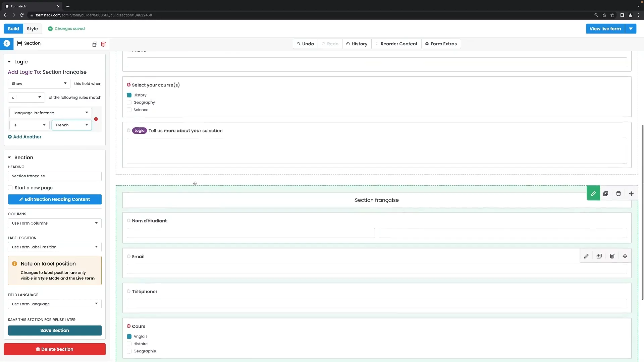Remove the Language Preference logic rule
The image size is (644, 362).
96,119
